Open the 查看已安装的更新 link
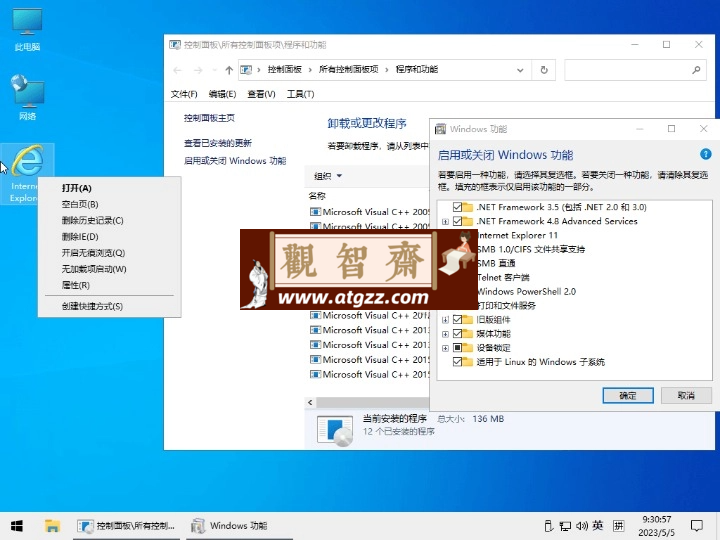Screen dimensions: 720x540 pyautogui.click(x=218, y=143)
